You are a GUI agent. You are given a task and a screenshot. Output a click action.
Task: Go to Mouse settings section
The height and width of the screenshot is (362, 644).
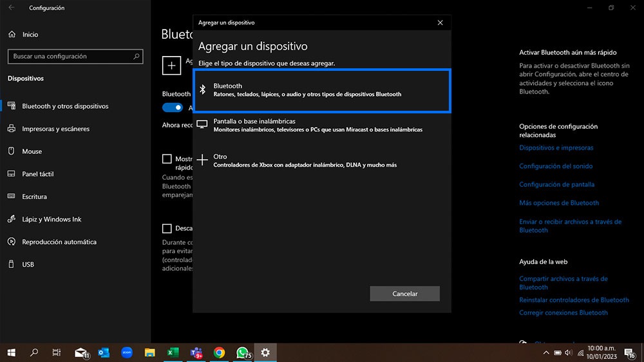(32, 151)
